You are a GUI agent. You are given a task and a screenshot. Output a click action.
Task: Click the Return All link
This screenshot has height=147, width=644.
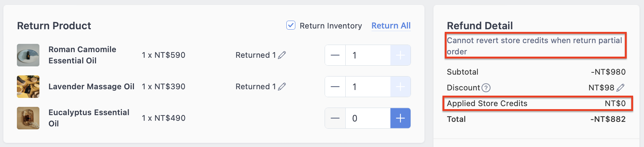[x=391, y=25]
